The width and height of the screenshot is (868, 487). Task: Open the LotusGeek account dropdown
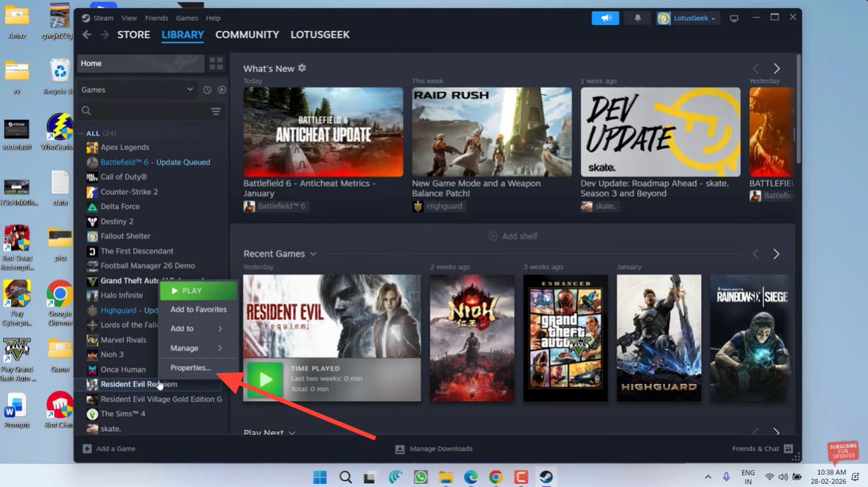click(687, 18)
